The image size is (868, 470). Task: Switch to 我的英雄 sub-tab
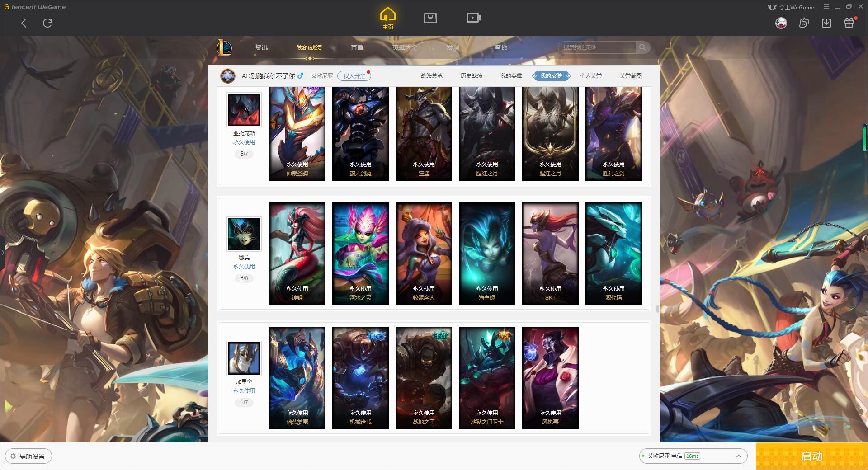pos(511,76)
